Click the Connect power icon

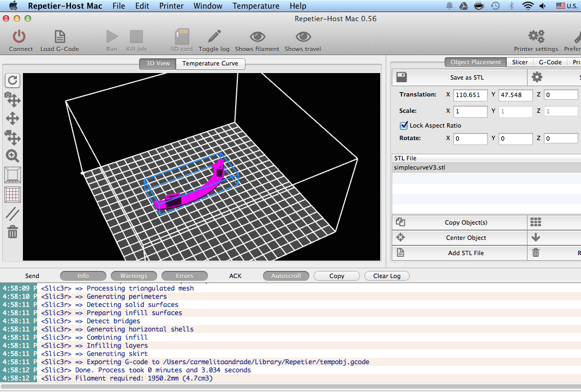tap(19, 37)
